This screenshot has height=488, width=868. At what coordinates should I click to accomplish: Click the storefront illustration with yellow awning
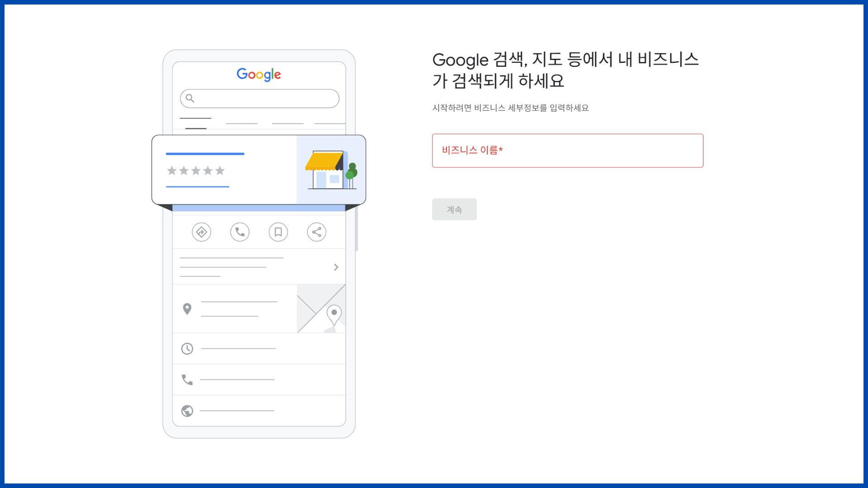pyautogui.click(x=331, y=170)
